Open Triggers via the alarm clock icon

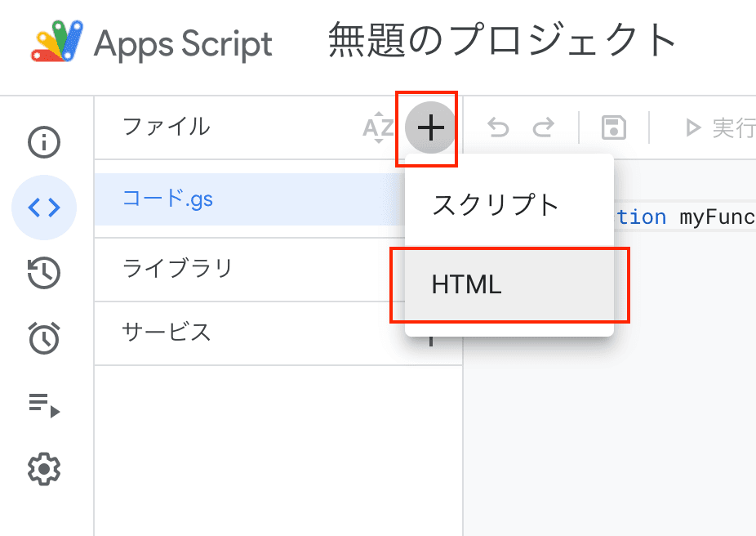coord(44,337)
